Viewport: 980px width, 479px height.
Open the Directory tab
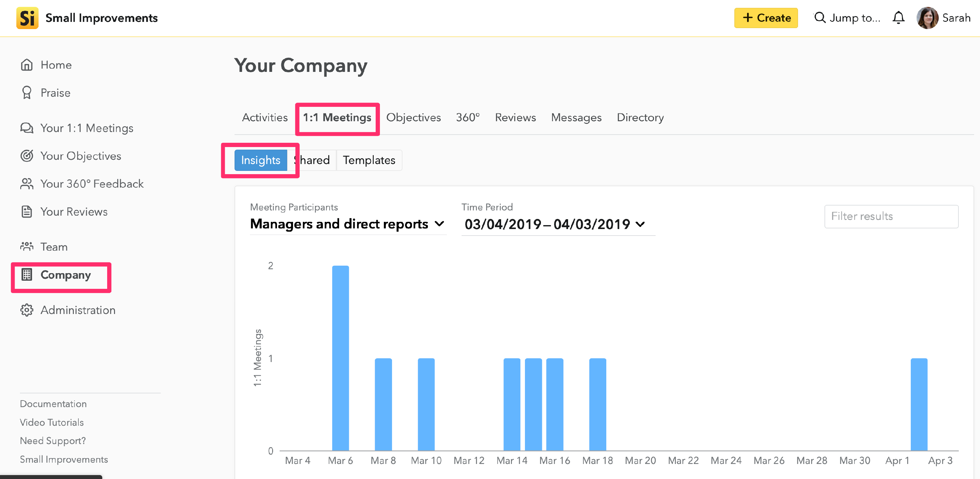click(640, 118)
